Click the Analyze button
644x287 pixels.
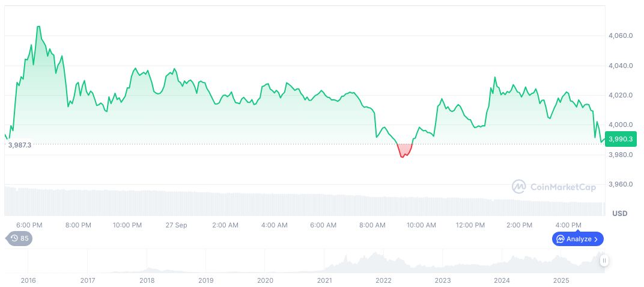click(577, 239)
